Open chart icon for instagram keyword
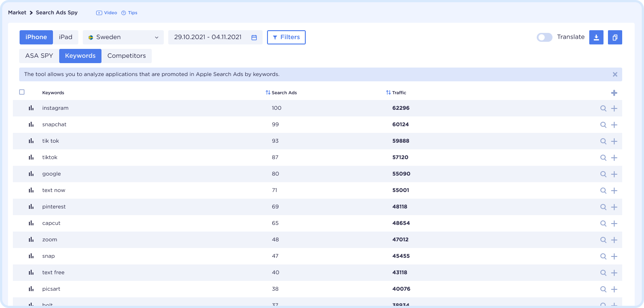The image size is (644, 308). pos(31,108)
